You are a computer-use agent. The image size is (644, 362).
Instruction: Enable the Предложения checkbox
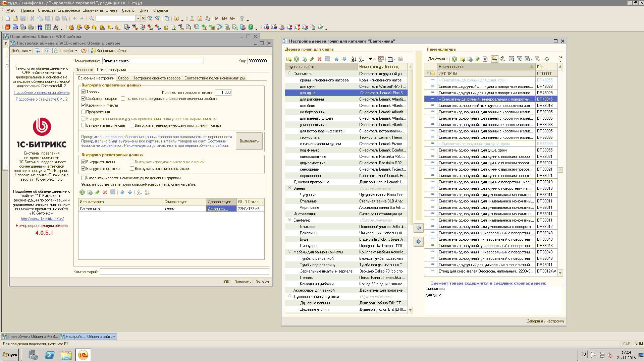pyautogui.click(x=84, y=112)
